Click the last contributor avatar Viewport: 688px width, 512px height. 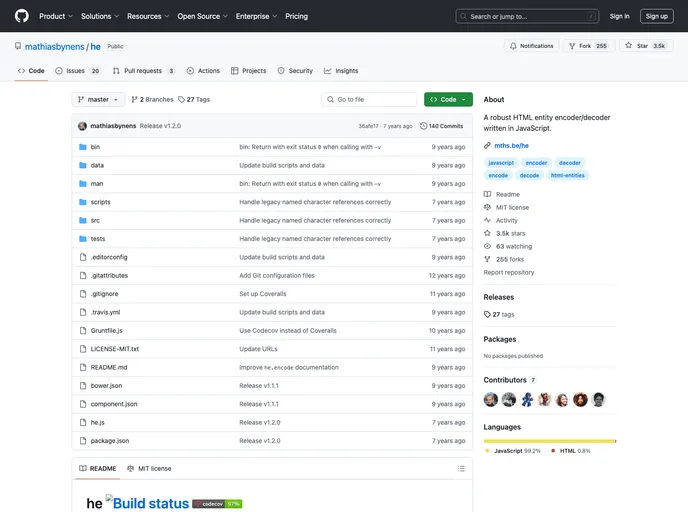(x=598, y=399)
